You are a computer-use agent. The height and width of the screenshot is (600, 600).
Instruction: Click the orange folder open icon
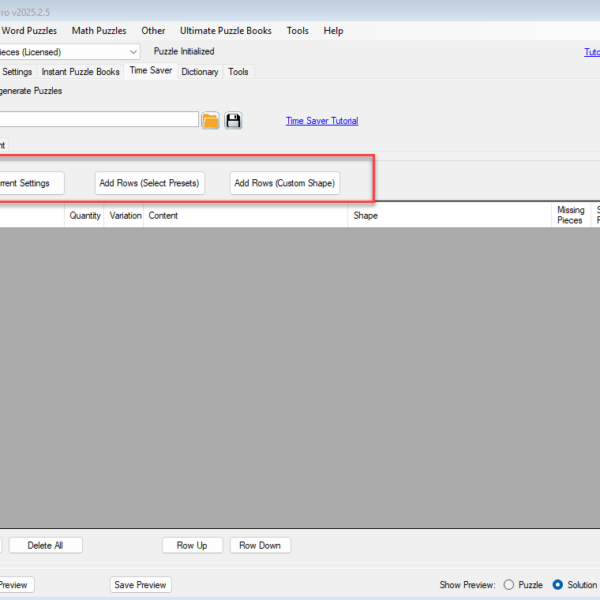(210, 121)
